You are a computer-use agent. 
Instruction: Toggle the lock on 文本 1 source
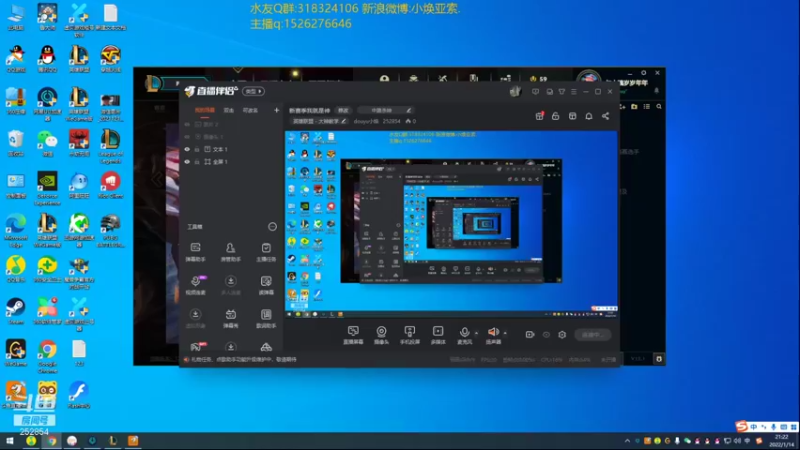(197, 149)
